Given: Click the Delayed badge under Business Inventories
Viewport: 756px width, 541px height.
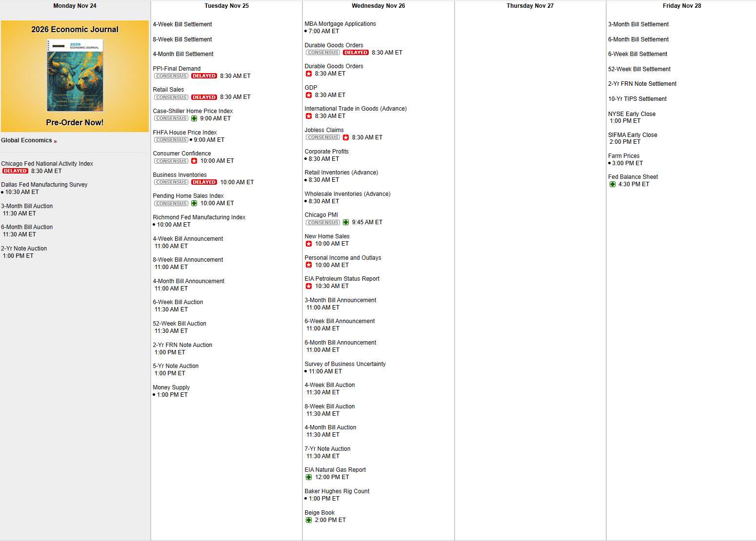Looking at the screenshot, I should pos(204,182).
